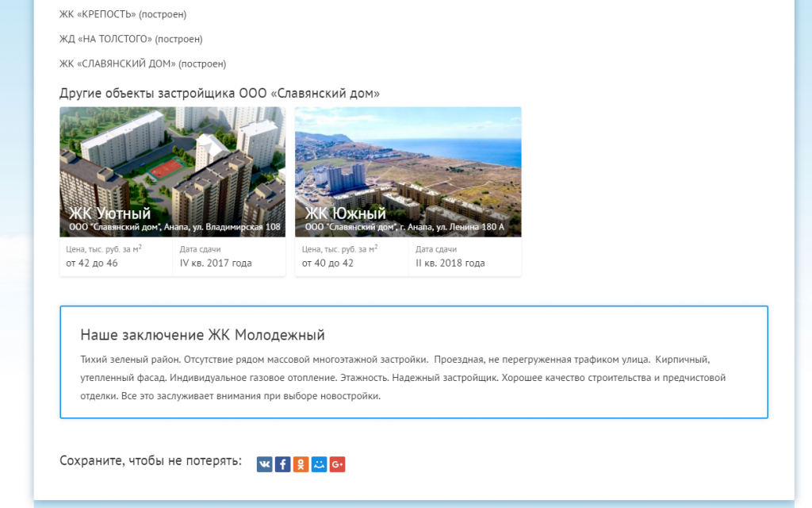Click price 'от 42 до 46'
812x508 pixels.
point(92,263)
